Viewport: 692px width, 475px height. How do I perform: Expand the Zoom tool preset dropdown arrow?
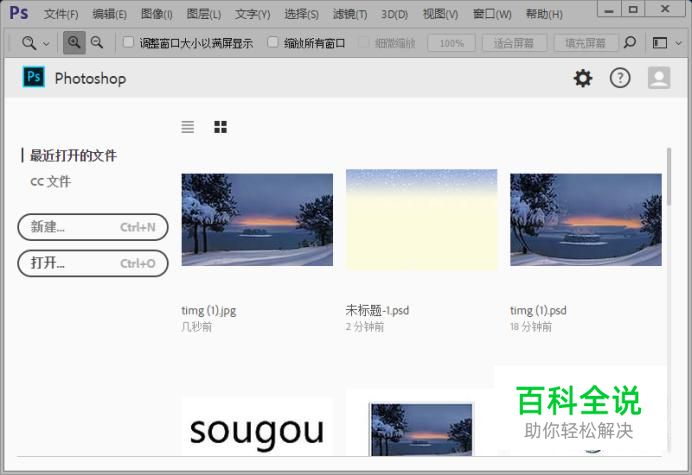(x=46, y=44)
